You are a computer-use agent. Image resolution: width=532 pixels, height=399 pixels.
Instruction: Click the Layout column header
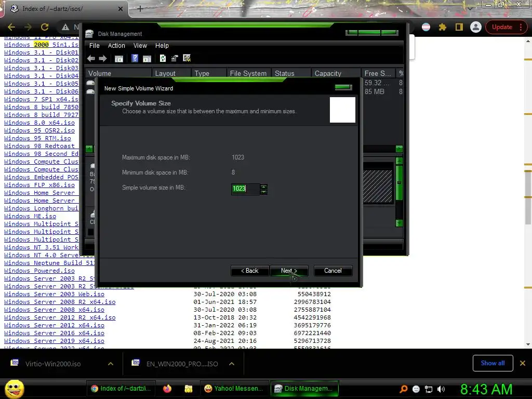click(x=171, y=73)
